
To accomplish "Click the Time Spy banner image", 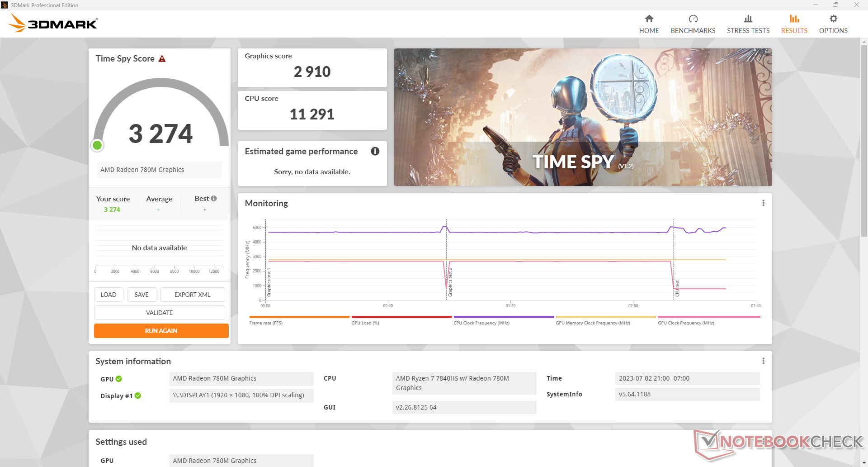I will [583, 117].
